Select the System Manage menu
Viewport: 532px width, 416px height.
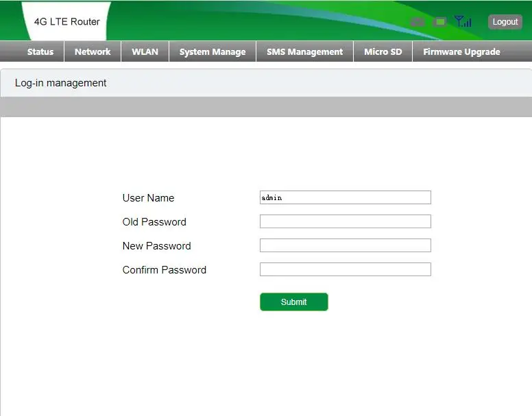pos(213,52)
